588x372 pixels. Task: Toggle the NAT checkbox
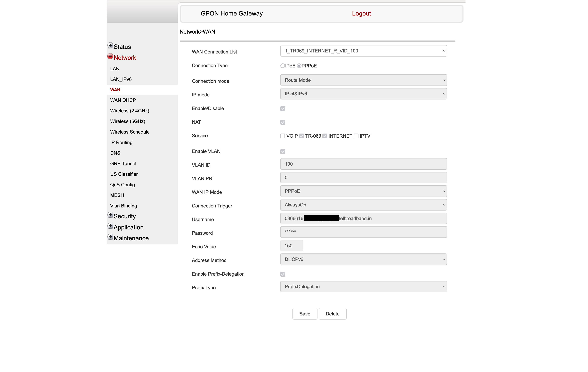(283, 122)
